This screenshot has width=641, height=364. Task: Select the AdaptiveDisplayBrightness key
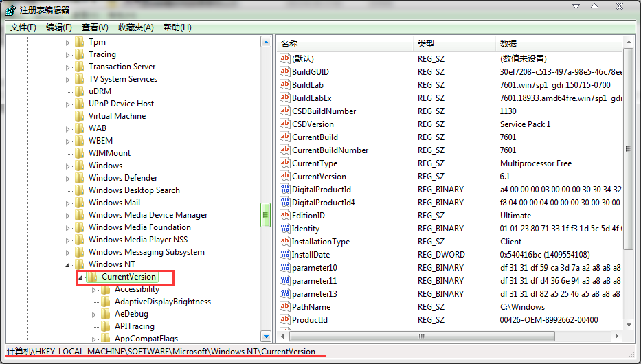163,302
